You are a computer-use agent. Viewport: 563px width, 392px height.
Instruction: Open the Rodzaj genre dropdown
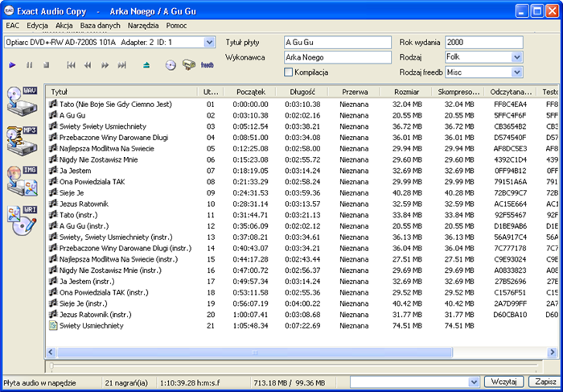pyautogui.click(x=516, y=57)
